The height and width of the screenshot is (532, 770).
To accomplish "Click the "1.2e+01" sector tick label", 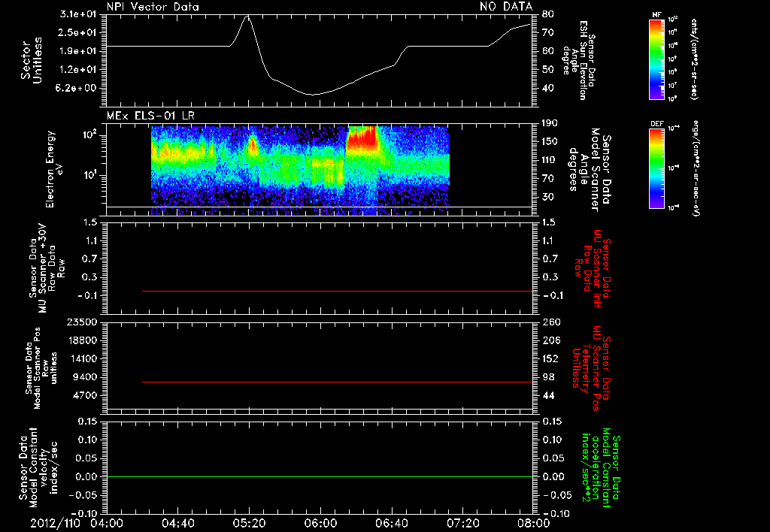I will tap(77, 70).
